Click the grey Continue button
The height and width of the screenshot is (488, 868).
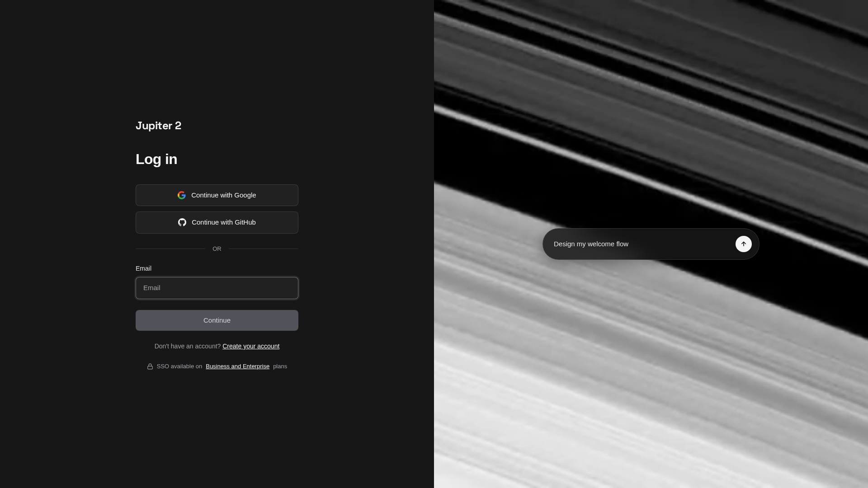tap(217, 320)
